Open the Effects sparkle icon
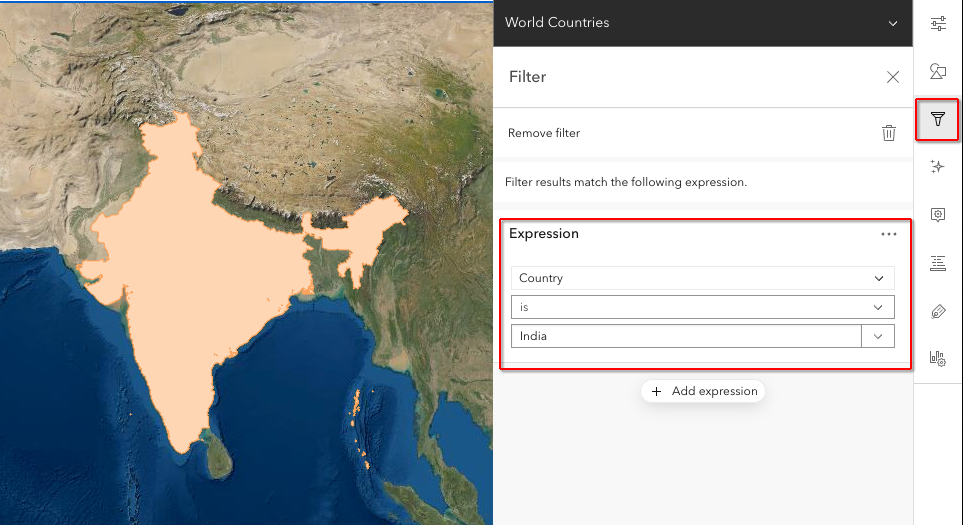The width and height of the screenshot is (963, 525). click(938, 166)
